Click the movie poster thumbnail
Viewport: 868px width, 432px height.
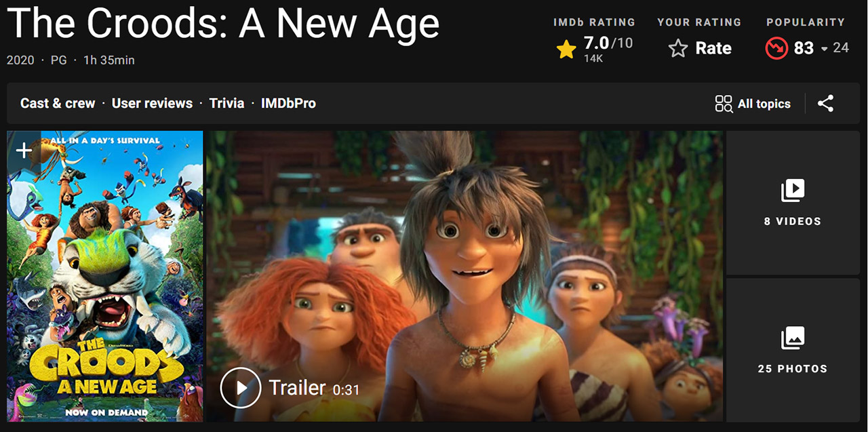pos(105,277)
